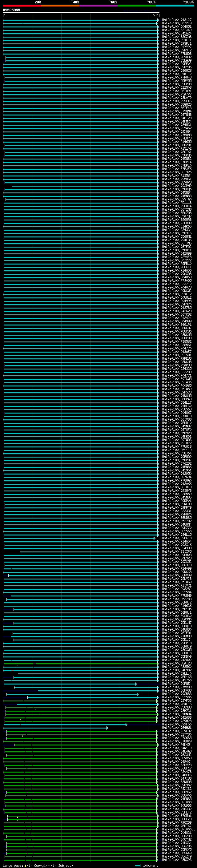The width and height of the screenshot is (197, 868).
Task: Select the UniRef100_P38560 label
Action: [x=177, y=667]
